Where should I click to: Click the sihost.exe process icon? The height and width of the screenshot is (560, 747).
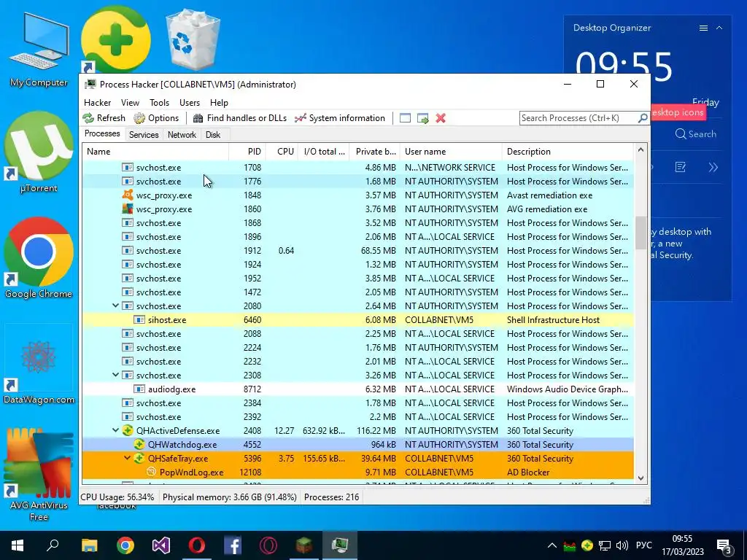(139, 320)
